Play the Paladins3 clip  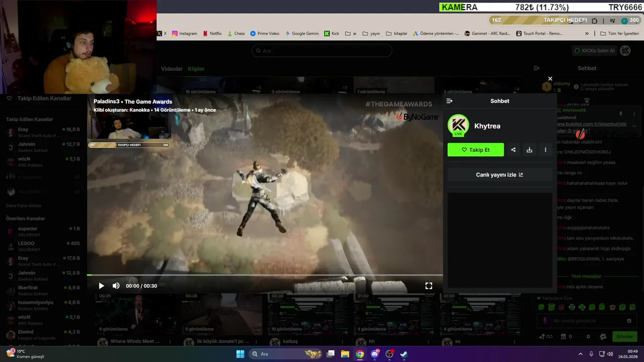coord(101,286)
